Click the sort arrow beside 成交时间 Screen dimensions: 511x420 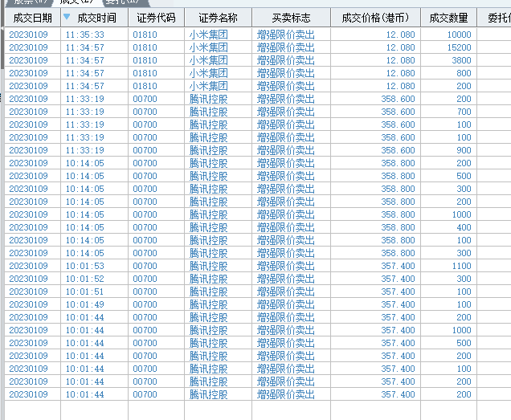[67, 16]
